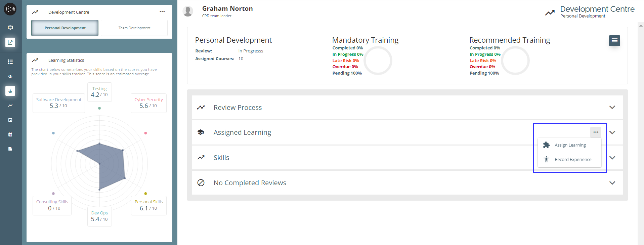
Task: Click the list view sidebar icon
Action: [10, 62]
